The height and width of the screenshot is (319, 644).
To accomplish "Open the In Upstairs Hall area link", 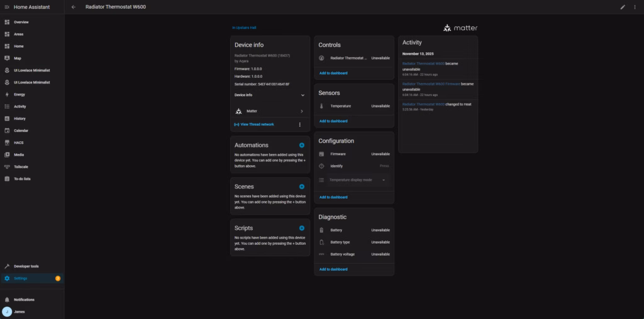I will click(x=244, y=28).
